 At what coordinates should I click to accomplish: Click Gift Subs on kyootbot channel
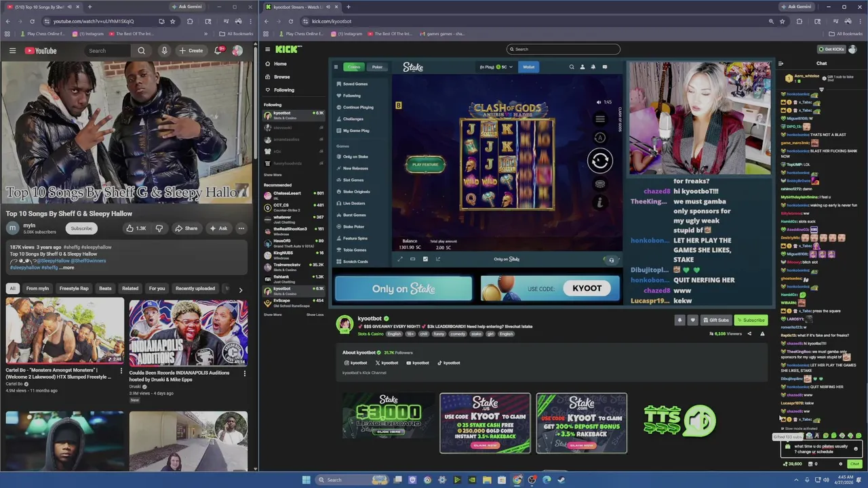click(x=715, y=320)
